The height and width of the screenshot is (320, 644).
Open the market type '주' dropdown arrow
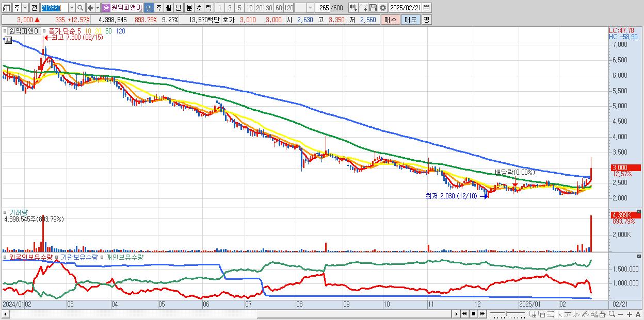25,8
